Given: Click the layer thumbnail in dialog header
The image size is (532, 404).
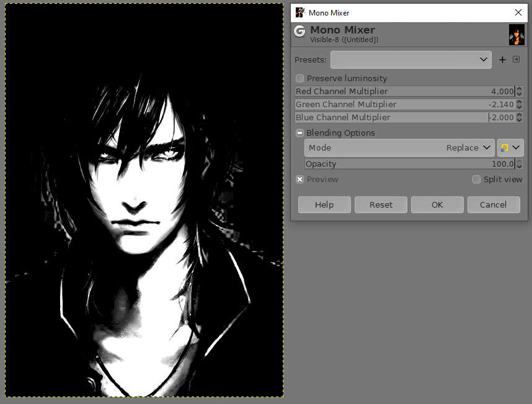Looking at the screenshot, I should click(x=516, y=35).
